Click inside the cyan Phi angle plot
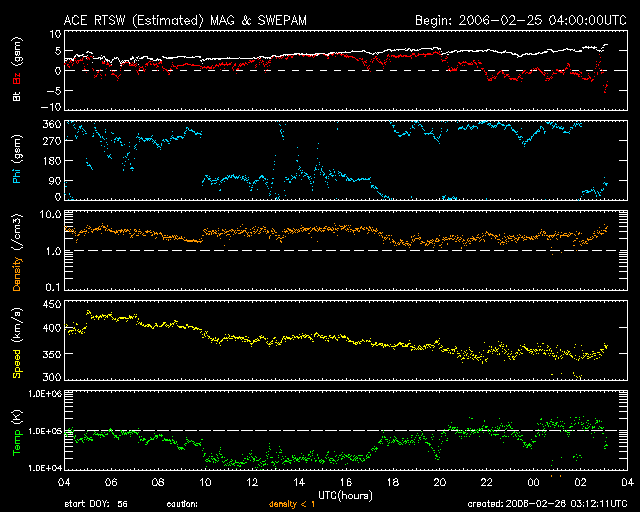 [x=346, y=160]
